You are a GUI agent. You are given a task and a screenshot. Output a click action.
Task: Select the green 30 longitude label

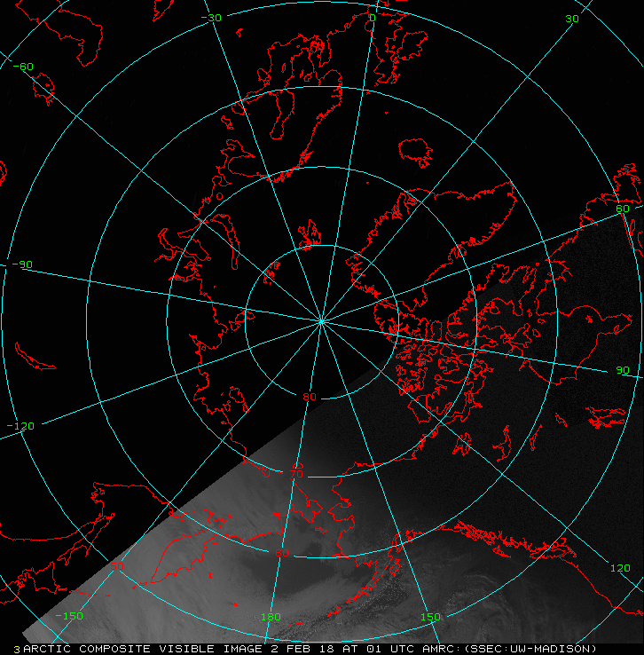572,19
